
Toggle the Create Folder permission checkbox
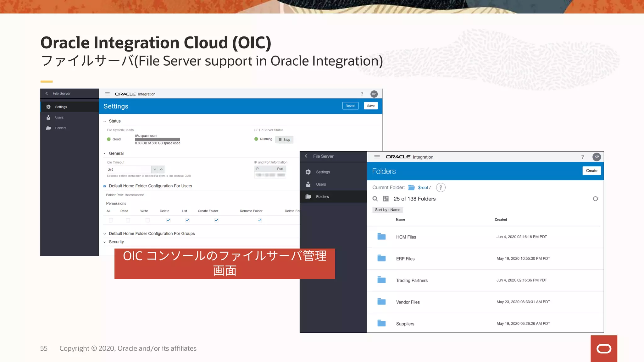[216, 220]
